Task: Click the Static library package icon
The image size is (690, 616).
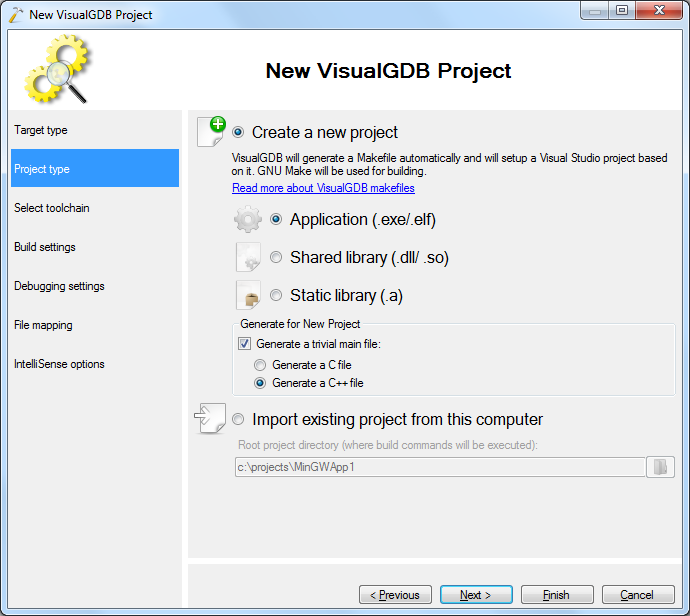Action: click(x=248, y=295)
